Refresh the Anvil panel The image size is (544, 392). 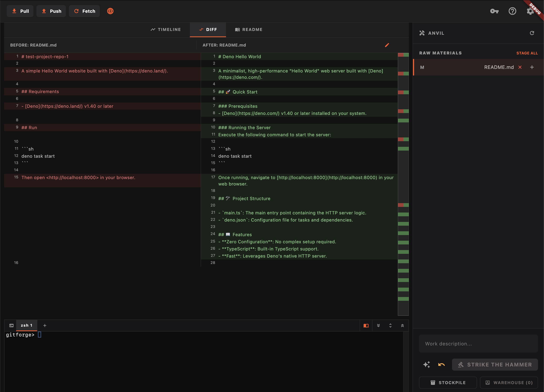pyautogui.click(x=532, y=33)
